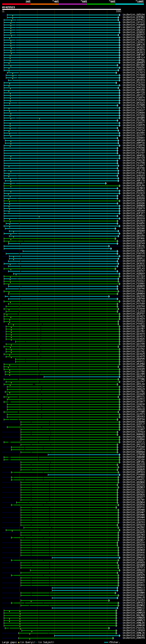146x644 pixels.
Task: Open hit UniRef100_A9PHQ1
Action: tap(133, 60)
